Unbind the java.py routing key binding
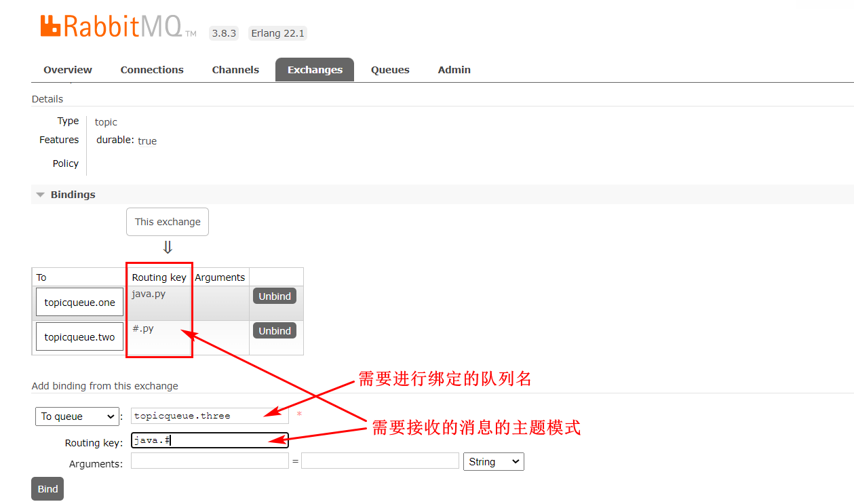Viewport: 854px width, 504px height. click(x=275, y=296)
